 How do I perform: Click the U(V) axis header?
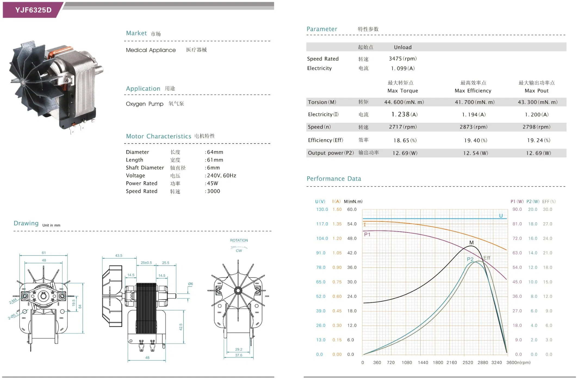coord(320,201)
